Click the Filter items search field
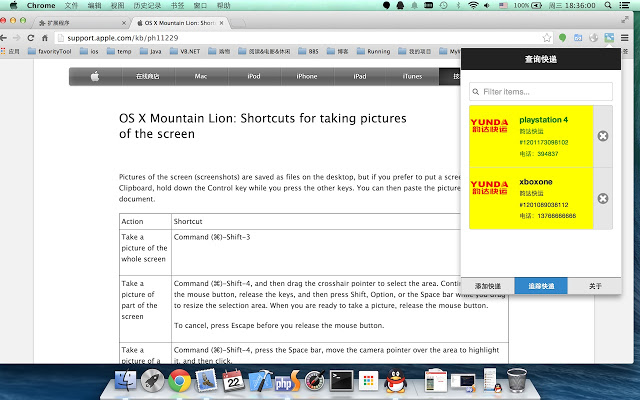 pyautogui.click(x=540, y=92)
